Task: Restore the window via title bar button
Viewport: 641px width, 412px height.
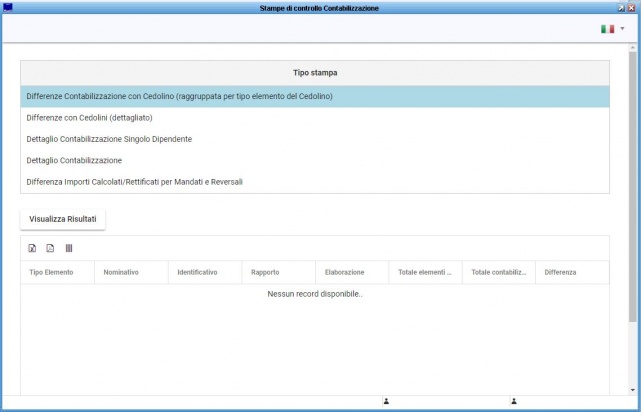Action: click(x=621, y=8)
